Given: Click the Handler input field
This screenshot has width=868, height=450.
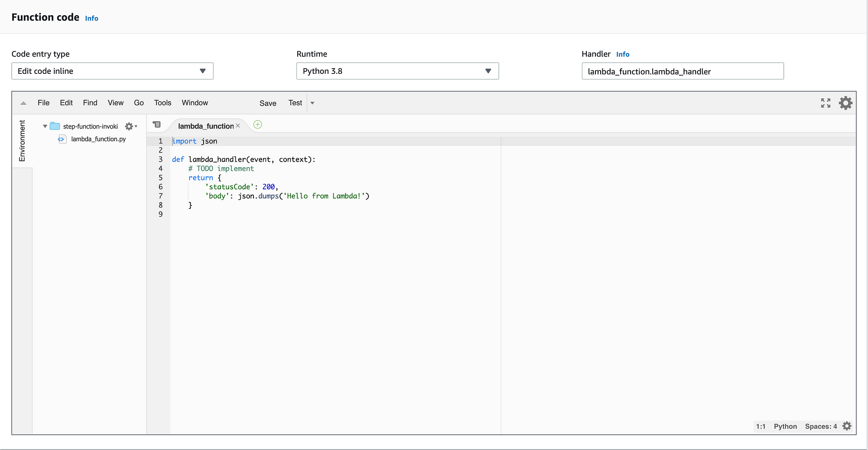Looking at the screenshot, I should pos(683,71).
